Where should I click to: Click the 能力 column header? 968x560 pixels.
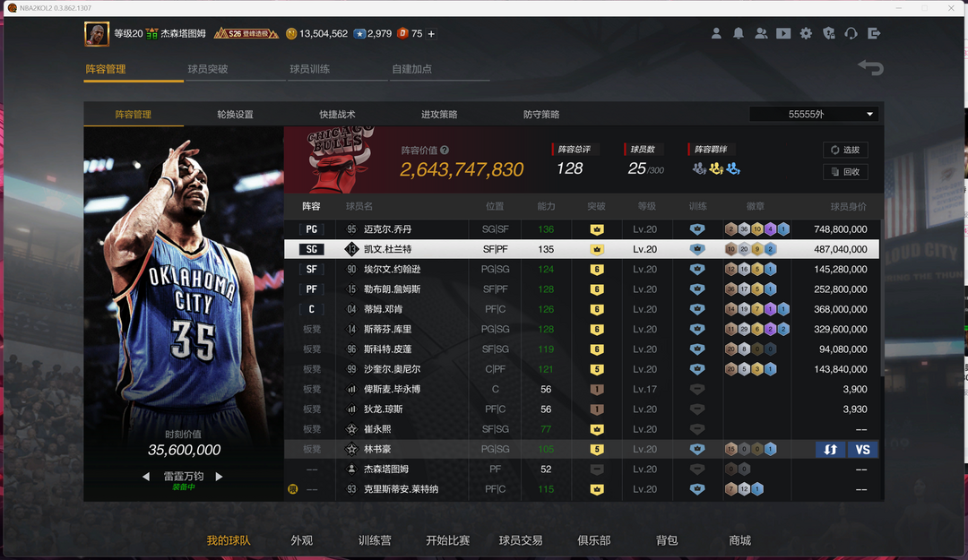(x=546, y=206)
